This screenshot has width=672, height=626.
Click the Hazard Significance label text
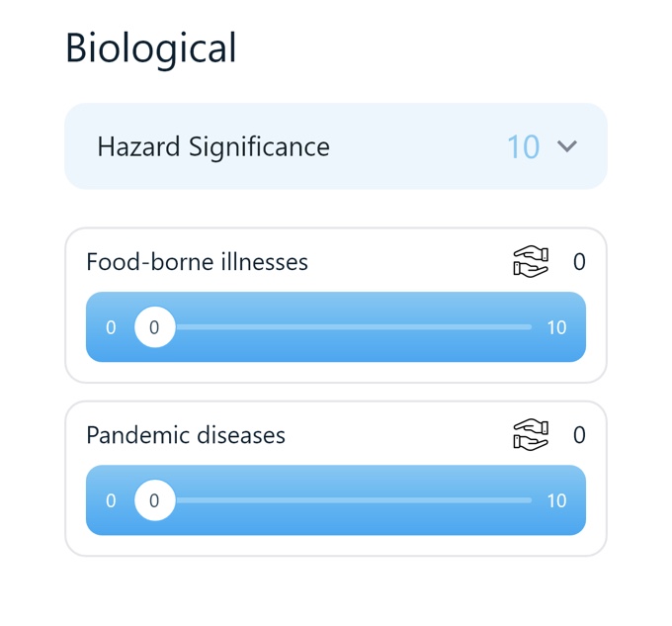click(213, 147)
